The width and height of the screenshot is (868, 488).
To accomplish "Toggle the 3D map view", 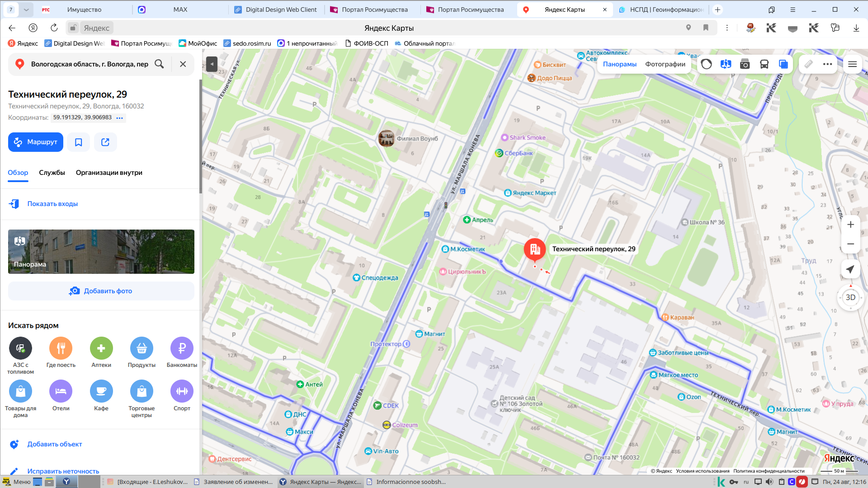I will (851, 297).
